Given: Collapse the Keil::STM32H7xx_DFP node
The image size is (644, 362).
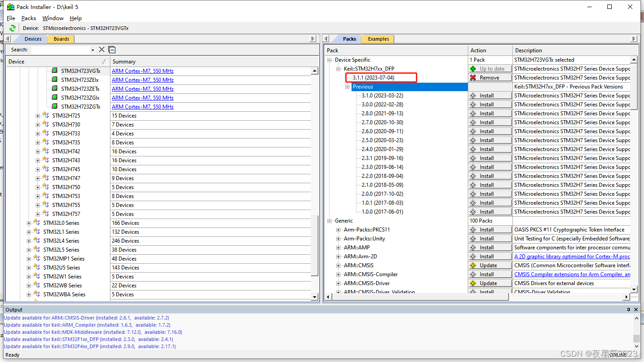Looking at the screenshot, I should tap(339, 69).
